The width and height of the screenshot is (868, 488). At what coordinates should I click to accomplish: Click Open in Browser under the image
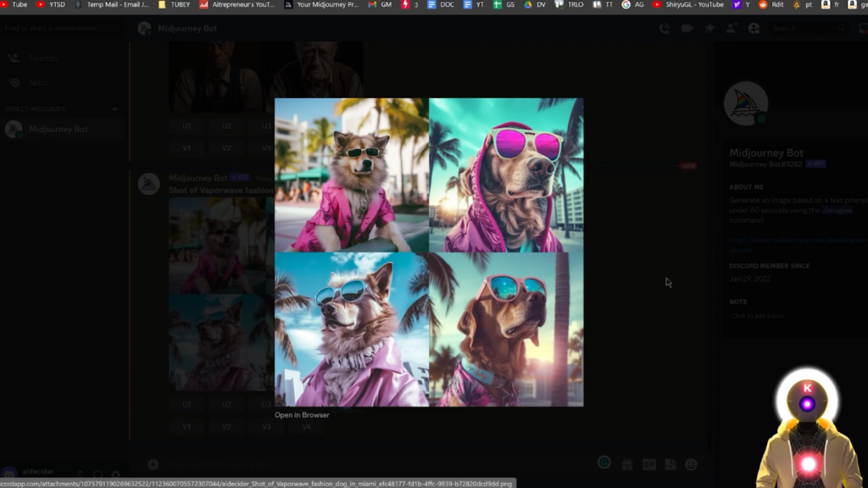point(302,415)
